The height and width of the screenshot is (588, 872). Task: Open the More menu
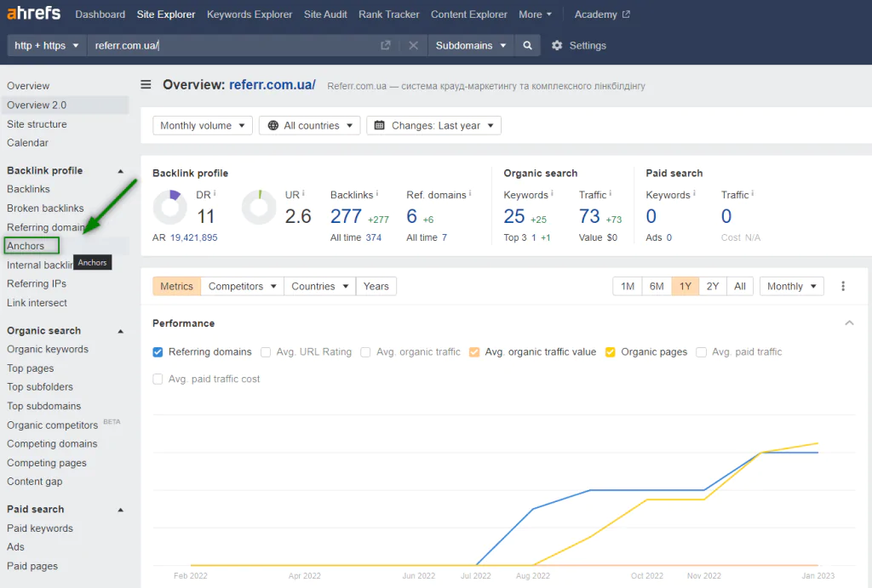(535, 14)
